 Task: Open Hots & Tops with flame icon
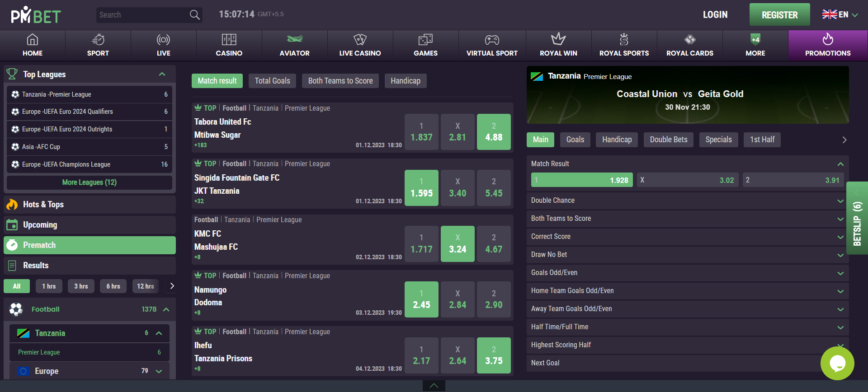coord(90,205)
